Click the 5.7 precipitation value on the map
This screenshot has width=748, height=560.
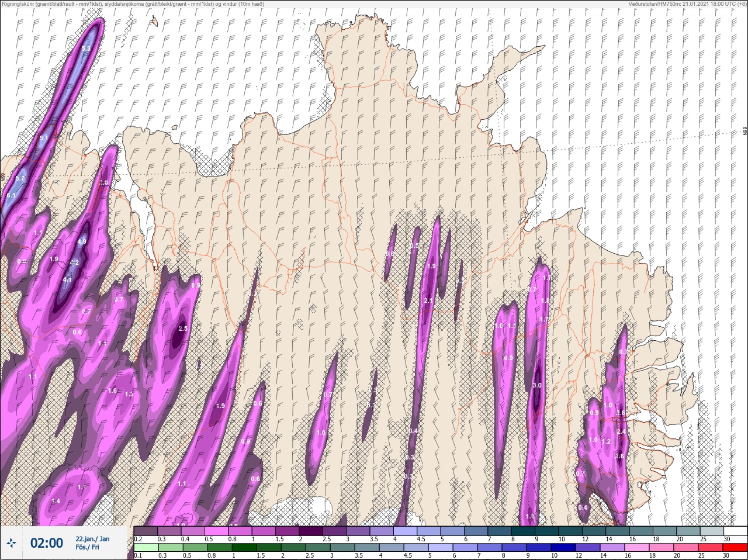[20, 178]
